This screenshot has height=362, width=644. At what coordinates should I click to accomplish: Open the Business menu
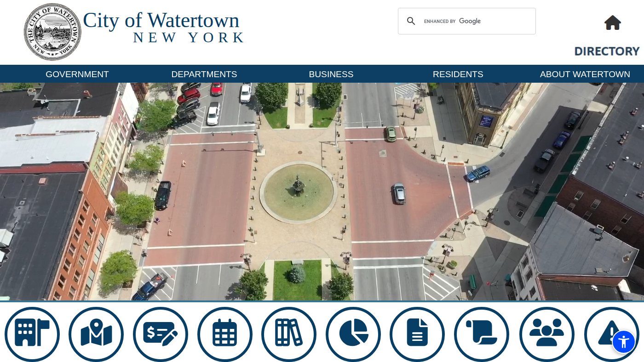coord(331,74)
